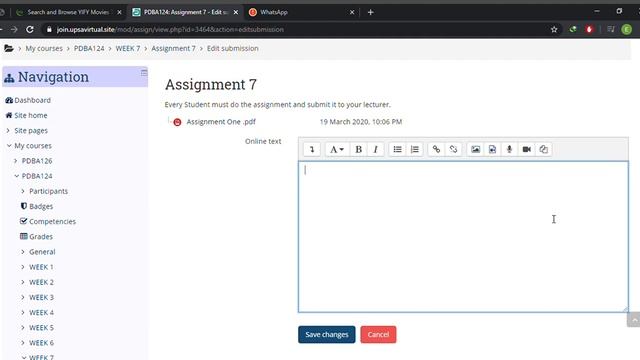Click the navigation block dock icon
The image size is (640, 360).
(x=144, y=73)
